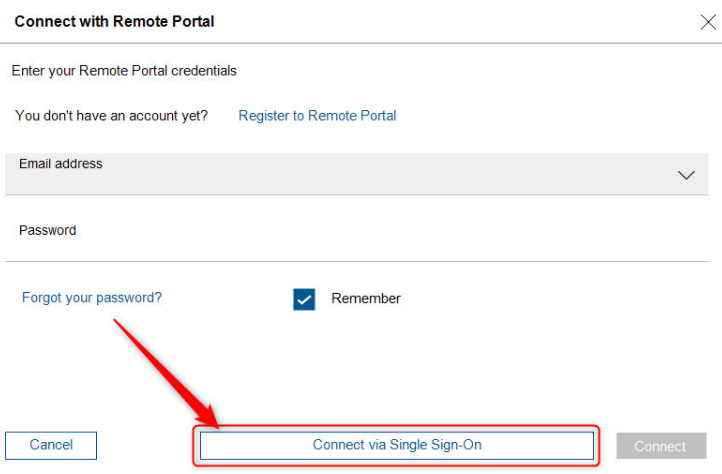Click "Enter your Remote Portal credentials" text
Screen dimensions: 722x474
tap(124, 71)
